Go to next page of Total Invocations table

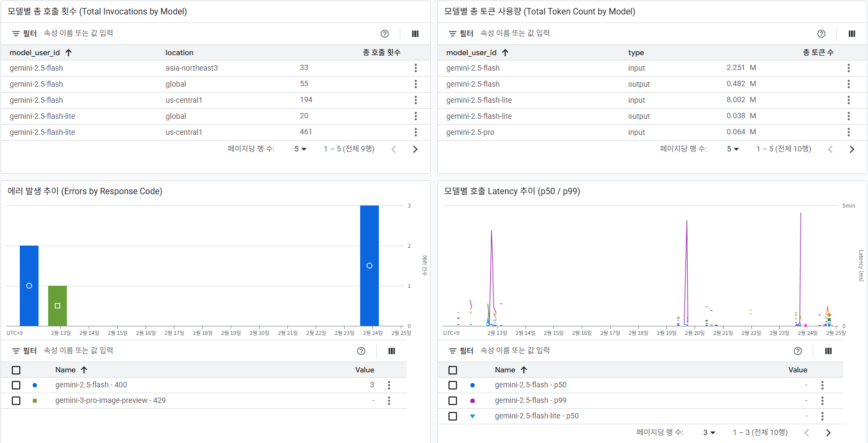tap(415, 149)
